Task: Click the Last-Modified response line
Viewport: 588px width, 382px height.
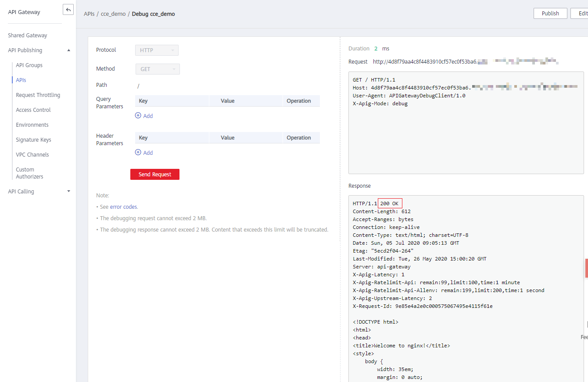Action: [419, 259]
